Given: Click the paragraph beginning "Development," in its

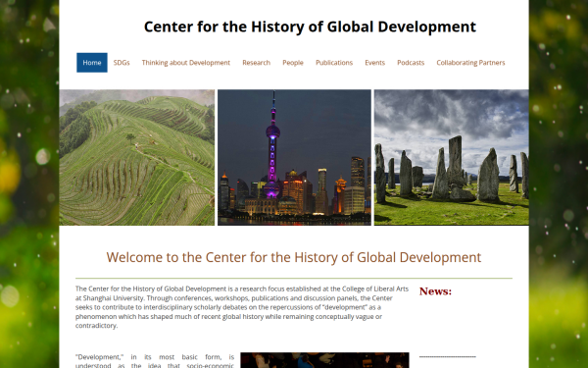Looking at the screenshot, I should (x=155, y=360).
